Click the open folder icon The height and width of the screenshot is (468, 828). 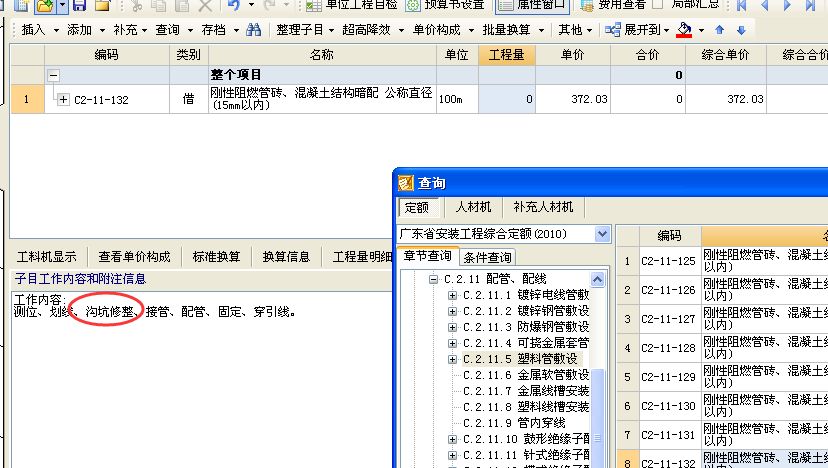click(x=45, y=5)
